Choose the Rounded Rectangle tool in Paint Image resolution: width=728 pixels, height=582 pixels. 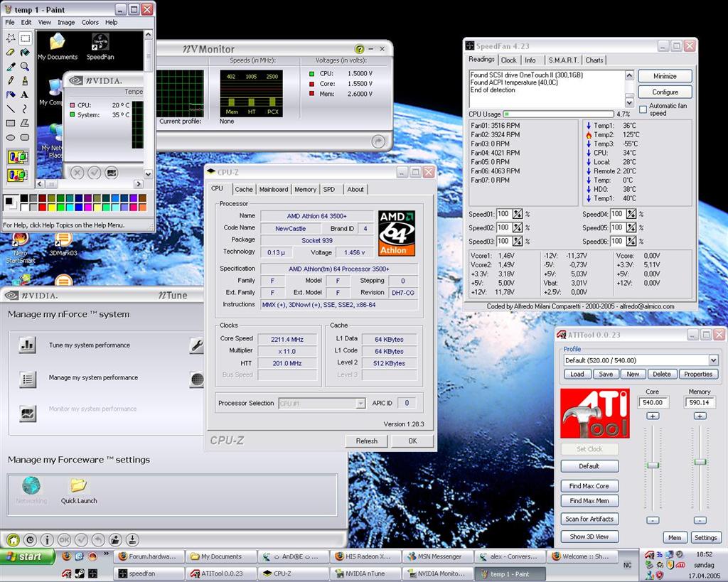[25, 137]
